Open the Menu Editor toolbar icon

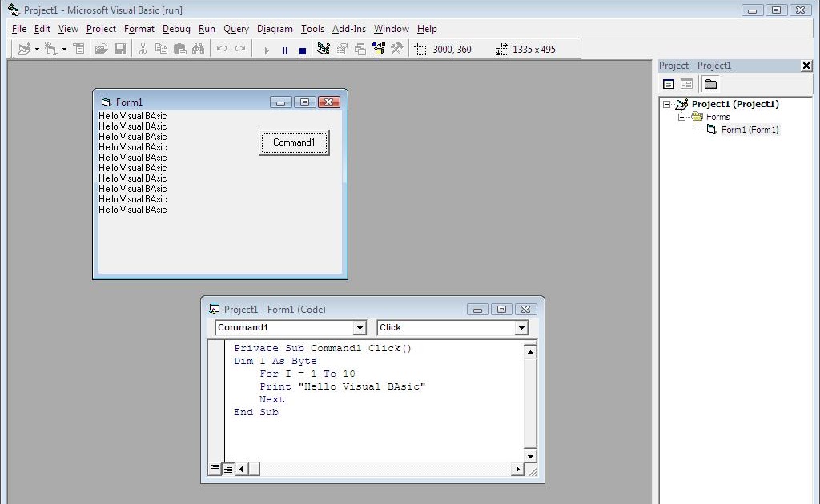pos(79,49)
